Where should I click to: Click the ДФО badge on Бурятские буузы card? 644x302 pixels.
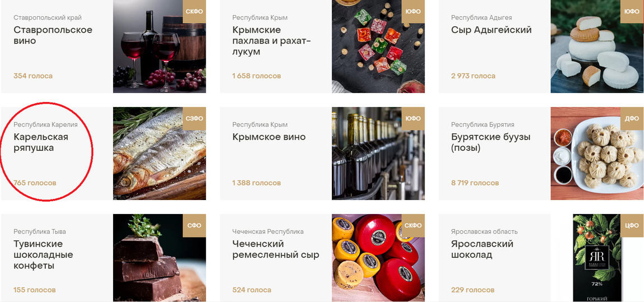tap(632, 118)
